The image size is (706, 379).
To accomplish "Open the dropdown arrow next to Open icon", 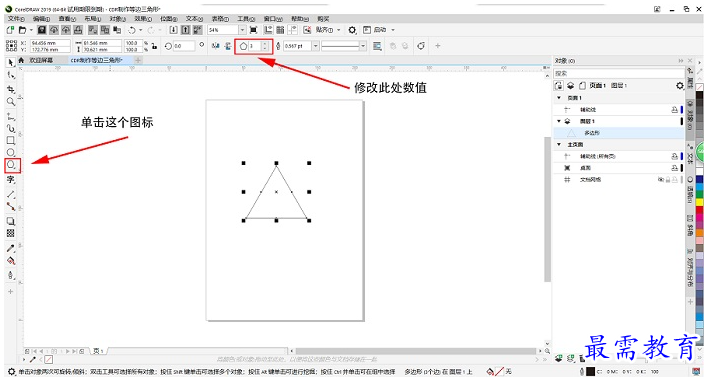I will tap(31, 30).
